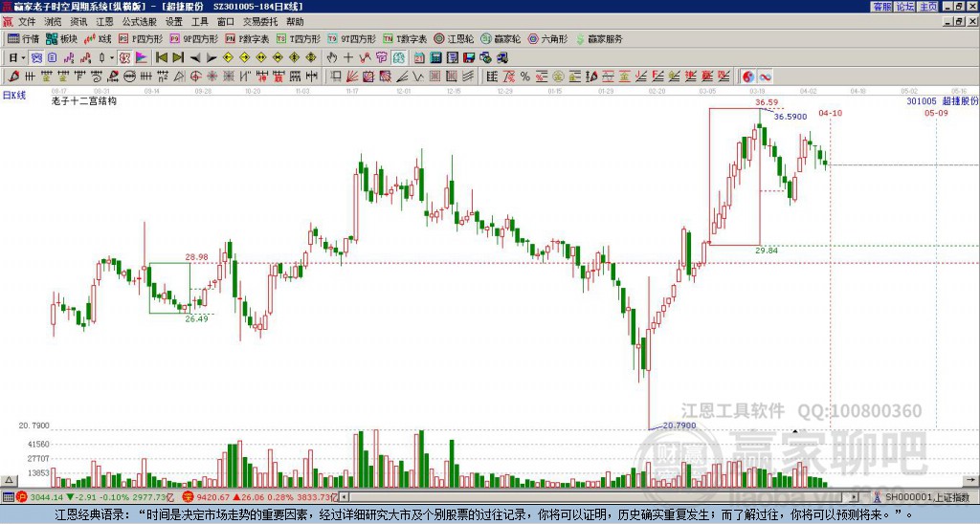Screen dimensions: 980x524
Task: Jump to first bar arrow icon
Action: pos(162,58)
